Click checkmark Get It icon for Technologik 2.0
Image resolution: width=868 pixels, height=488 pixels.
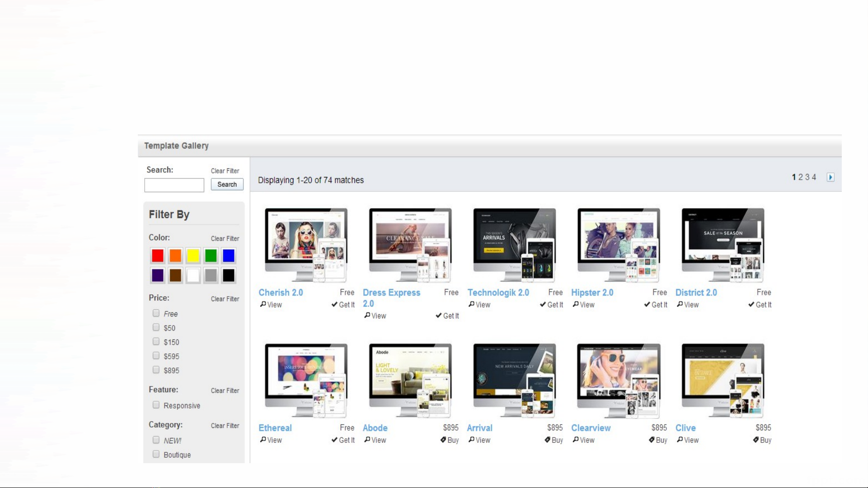543,304
